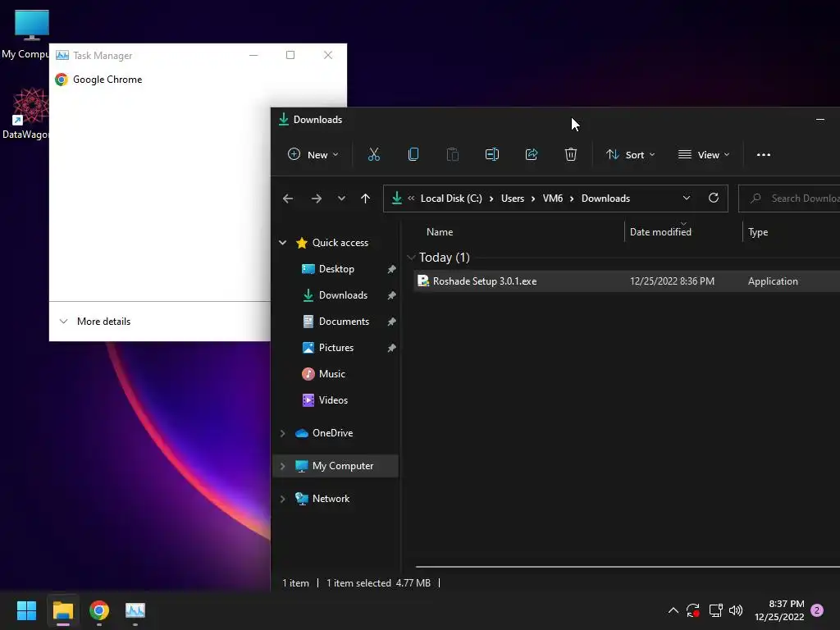The image size is (840, 630).
Task: Open recent locations dropdown next to forward arrow
Action: pyautogui.click(x=341, y=199)
